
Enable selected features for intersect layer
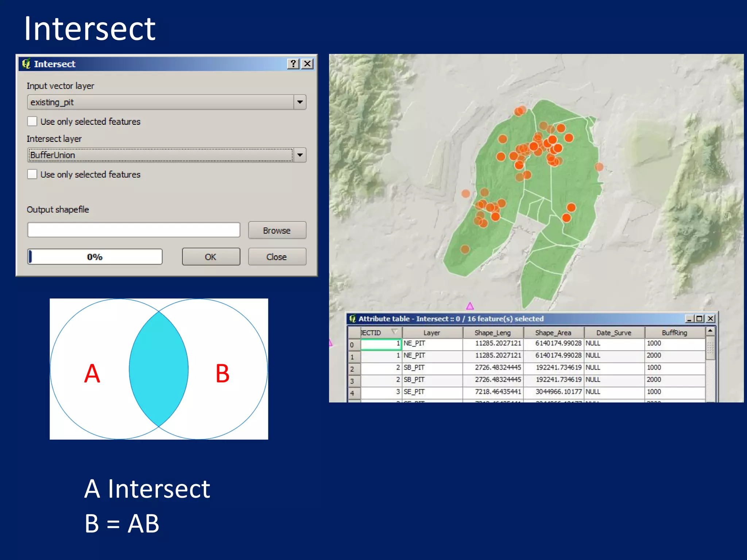32,174
